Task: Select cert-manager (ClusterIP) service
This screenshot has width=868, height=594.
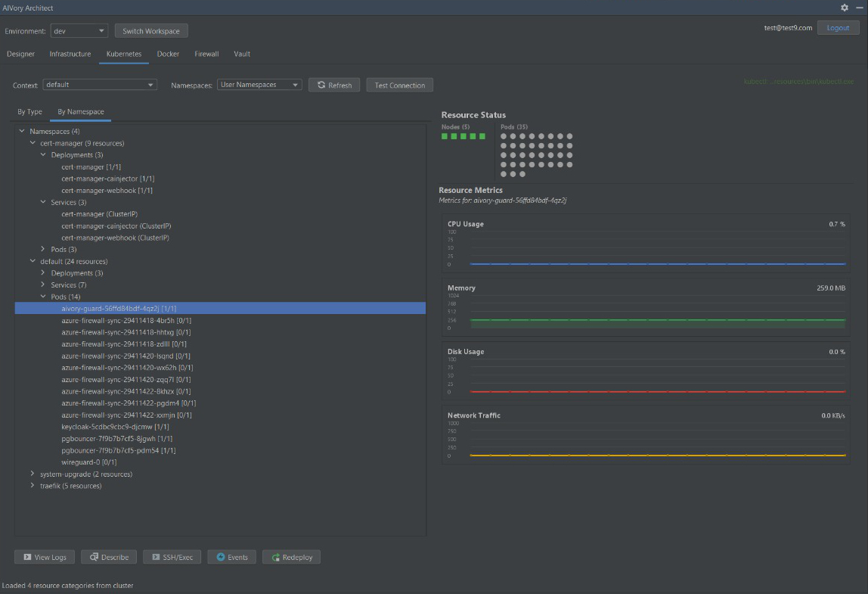Action: click(x=100, y=214)
